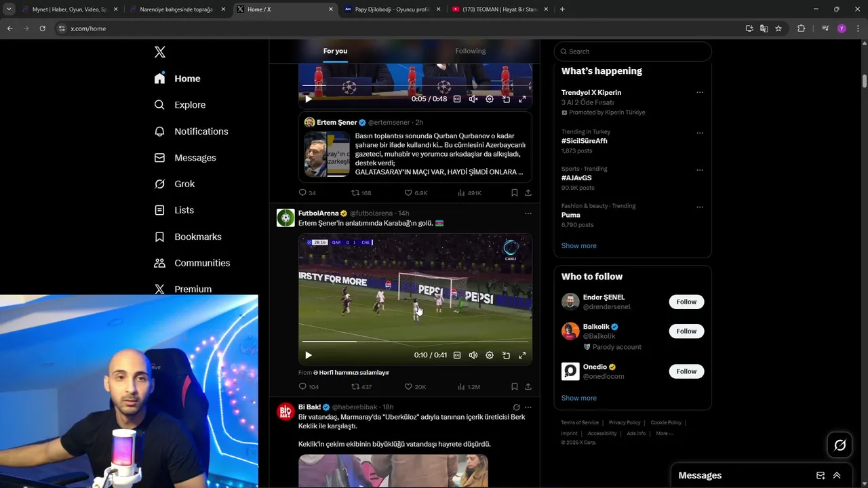
Task: View analytics of post with 1.2M views
Action: point(469,386)
